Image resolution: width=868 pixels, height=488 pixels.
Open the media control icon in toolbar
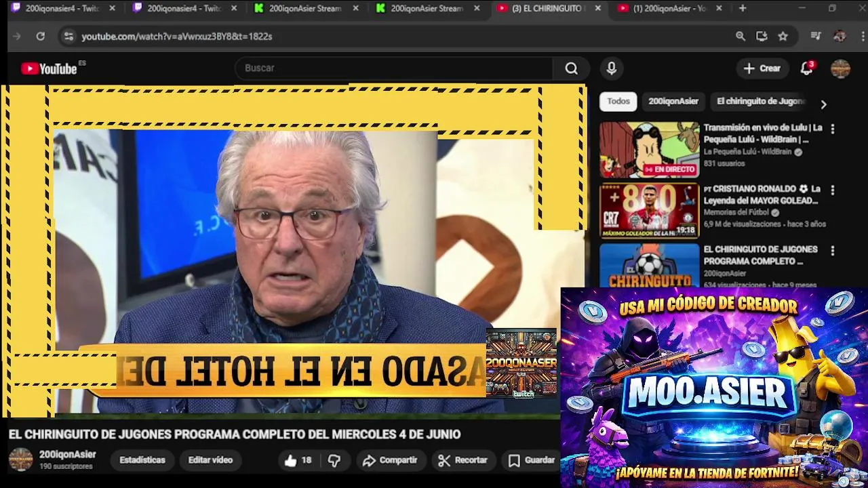click(x=816, y=37)
